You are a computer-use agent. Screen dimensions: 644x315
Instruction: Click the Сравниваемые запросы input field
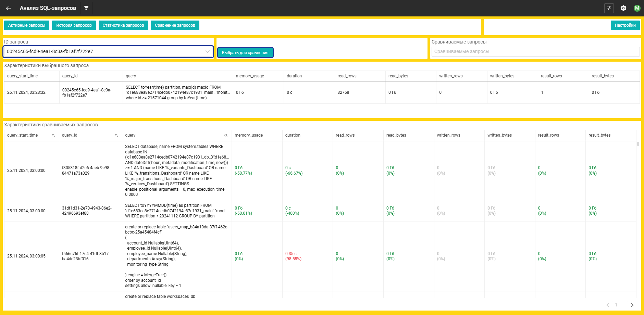pos(535,52)
